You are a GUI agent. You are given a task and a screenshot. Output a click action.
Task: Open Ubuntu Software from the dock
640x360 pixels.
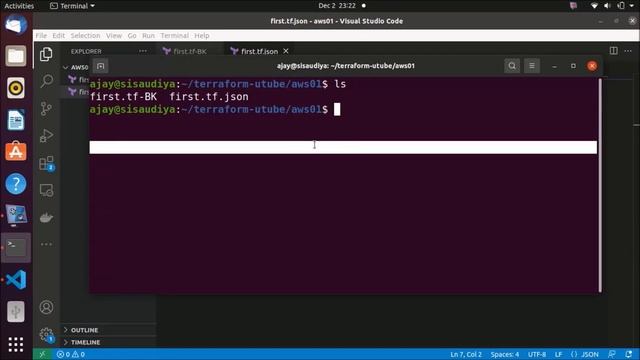16,152
